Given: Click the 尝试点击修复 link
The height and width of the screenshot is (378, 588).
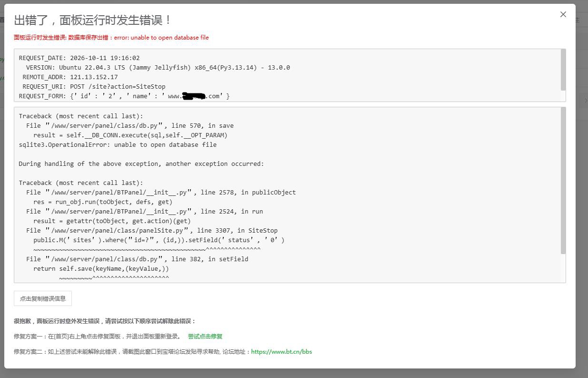Looking at the screenshot, I should coord(205,336).
